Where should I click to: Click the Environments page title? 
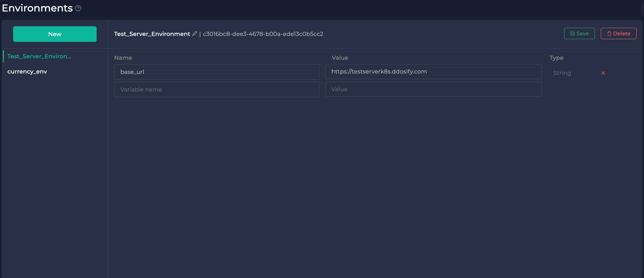37,8
